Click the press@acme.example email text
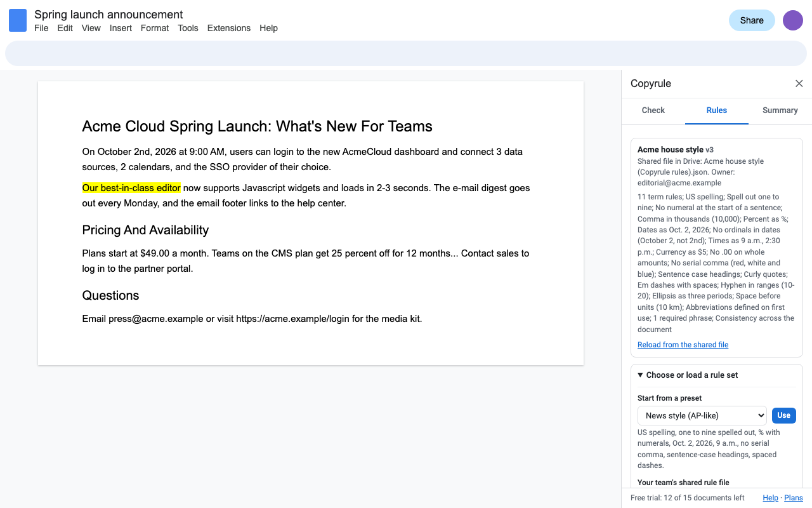This screenshot has height=508, width=812. point(156,319)
